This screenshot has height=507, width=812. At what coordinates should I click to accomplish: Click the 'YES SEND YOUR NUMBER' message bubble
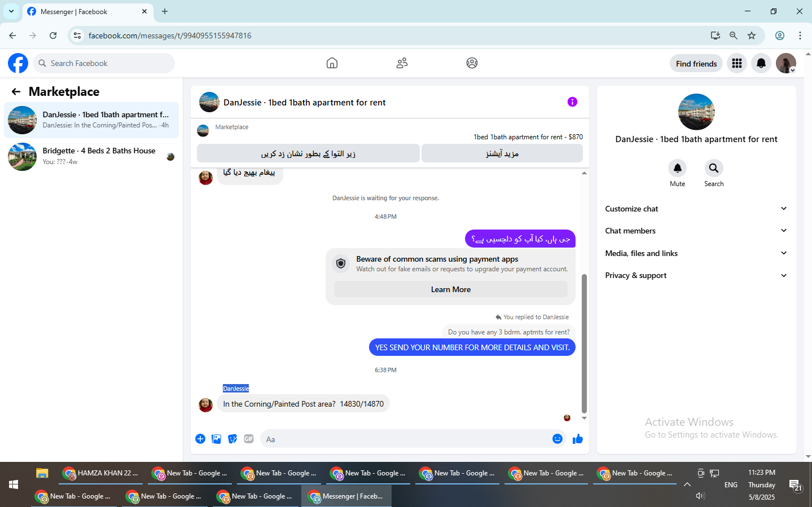tap(472, 347)
